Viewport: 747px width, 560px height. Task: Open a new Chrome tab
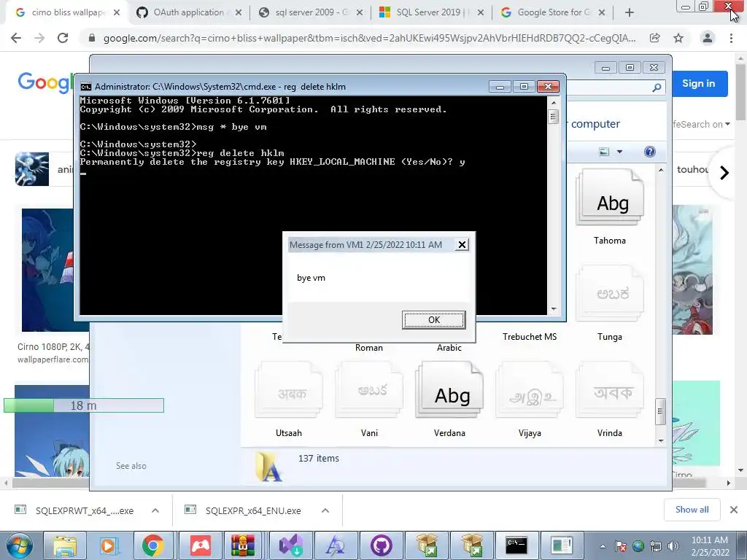[x=630, y=12]
